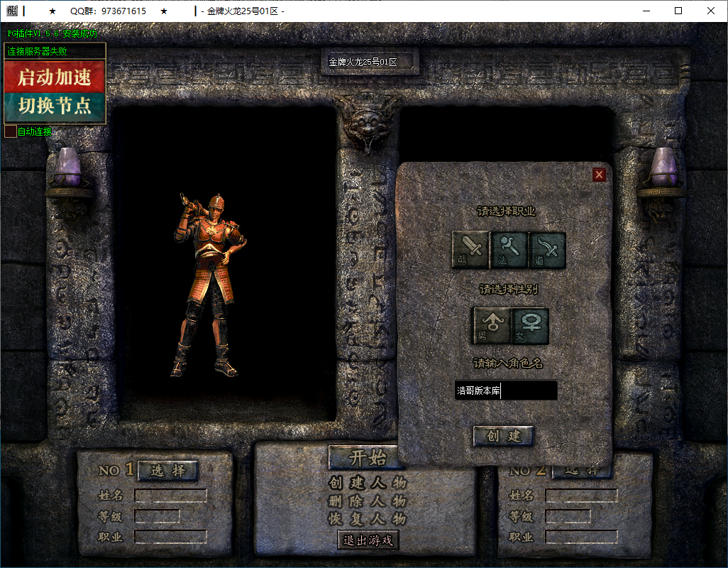Choose the female (女) gender icon
The width and height of the screenshot is (728, 568).
(x=531, y=326)
